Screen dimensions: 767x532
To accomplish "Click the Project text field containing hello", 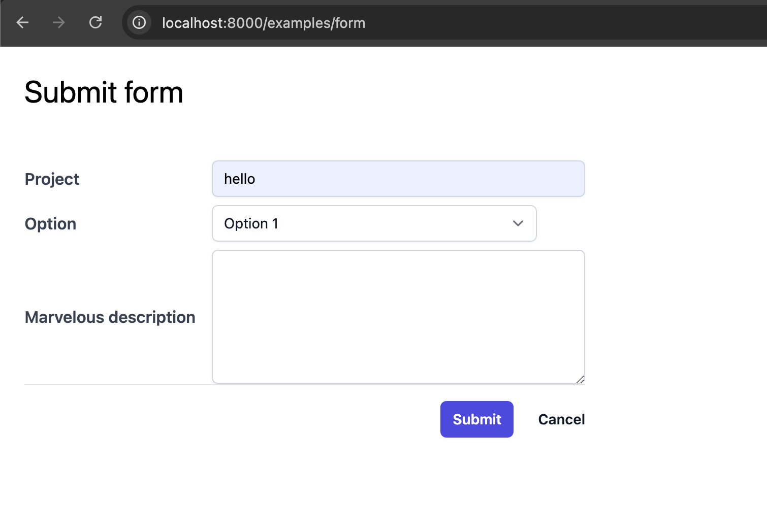I will pos(398,179).
